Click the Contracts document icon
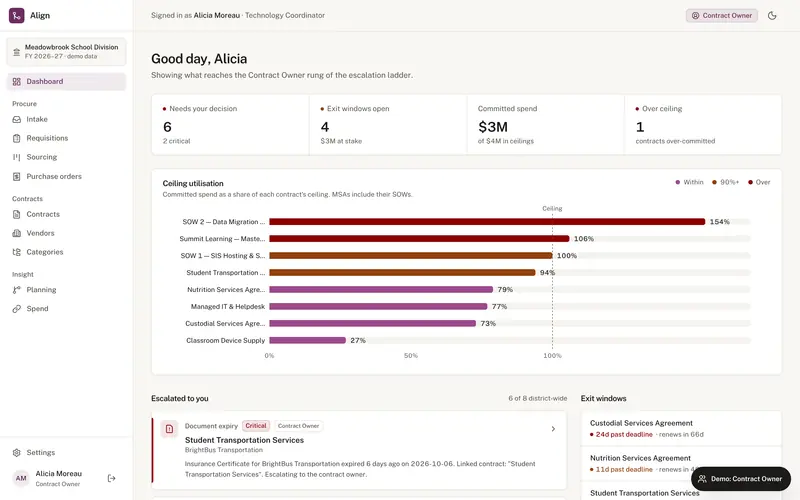 16,214
